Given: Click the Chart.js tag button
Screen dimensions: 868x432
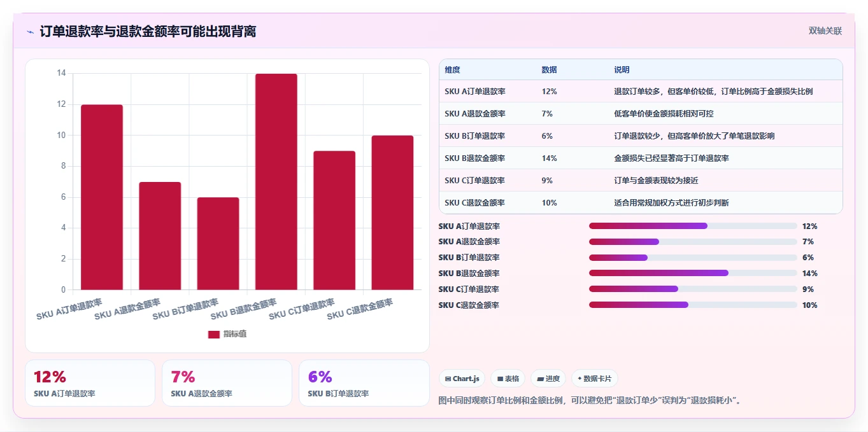Looking at the screenshot, I should pos(462,379).
